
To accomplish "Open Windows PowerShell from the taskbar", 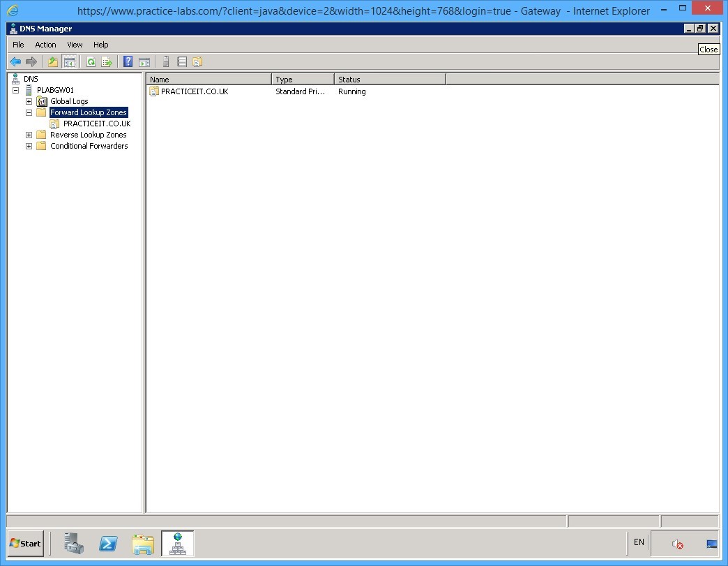I will pyautogui.click(x=108, y=544).
